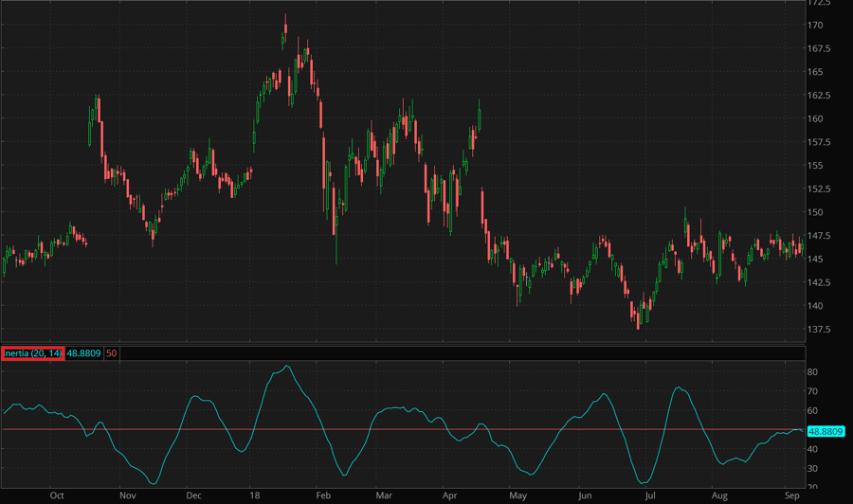This screenshot has height=504, width=853.
Task: Click the 18 year marker on time axis
Action: pos(254,495)
